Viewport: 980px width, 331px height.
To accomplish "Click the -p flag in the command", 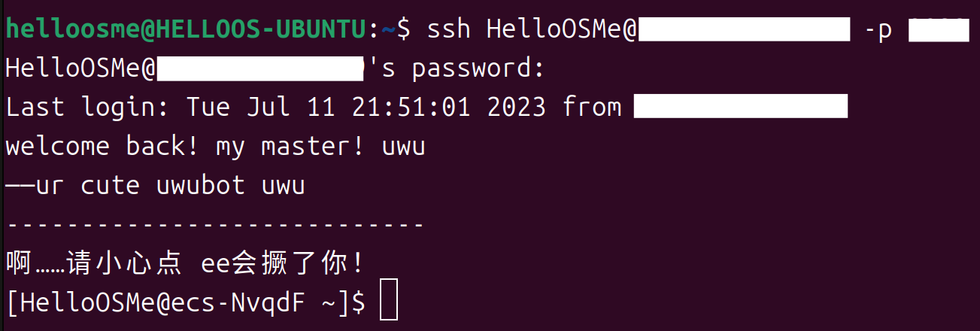I will (x=879, y=29).
